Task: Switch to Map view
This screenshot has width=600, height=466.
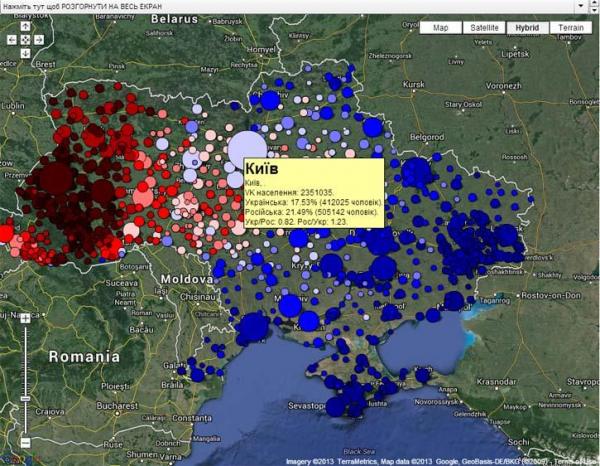Action: [440, 28]
